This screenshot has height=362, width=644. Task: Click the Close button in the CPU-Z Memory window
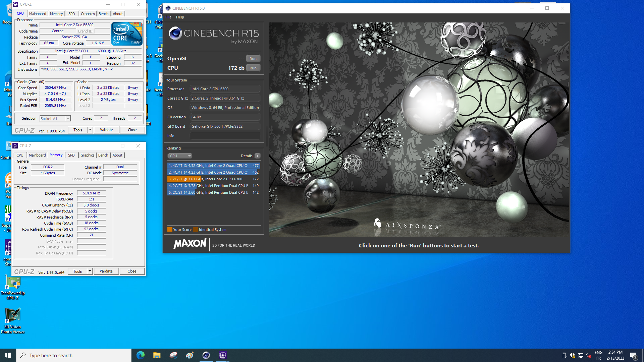point(132,271)
